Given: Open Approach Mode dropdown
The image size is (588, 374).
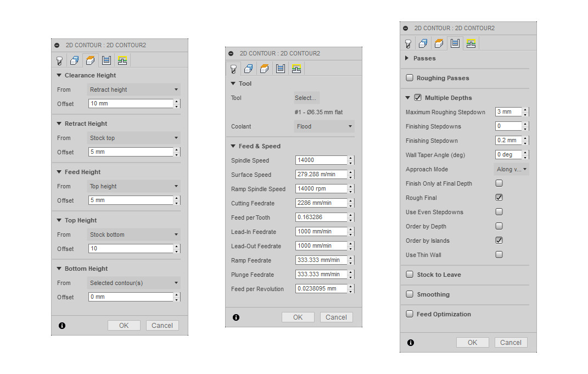Looking at the screenshot, I should (x=512, y=169).
